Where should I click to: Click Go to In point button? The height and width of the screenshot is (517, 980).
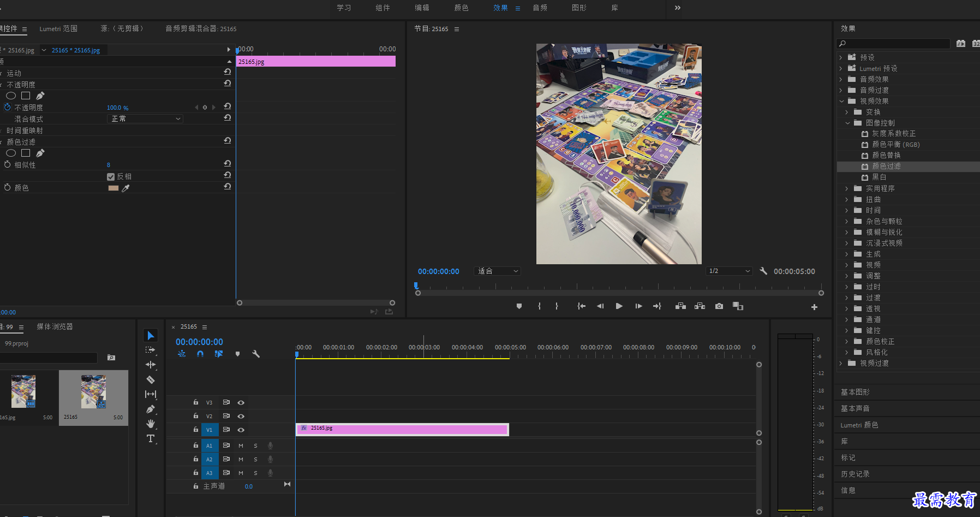coord(582,306)
